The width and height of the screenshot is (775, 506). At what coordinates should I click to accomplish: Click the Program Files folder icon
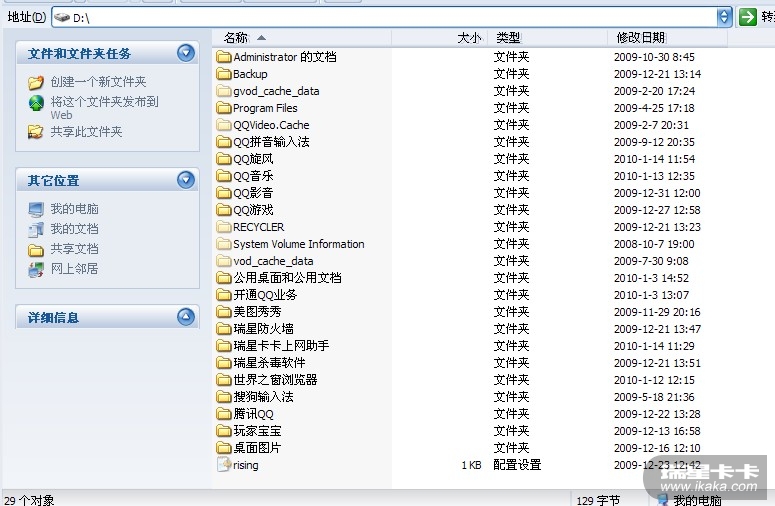(x=224, y=108)
